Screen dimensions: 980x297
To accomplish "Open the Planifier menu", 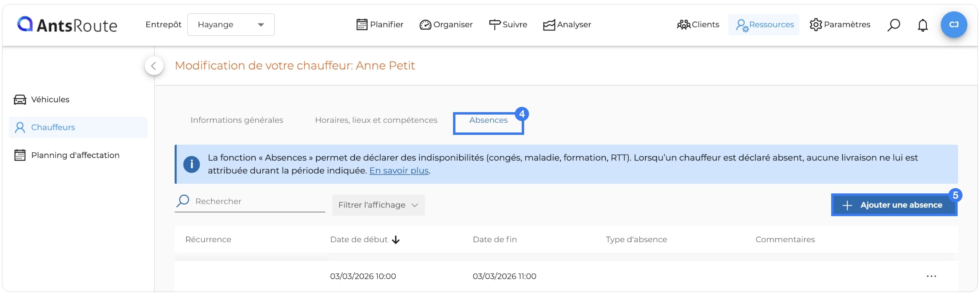I will [380, 25].
